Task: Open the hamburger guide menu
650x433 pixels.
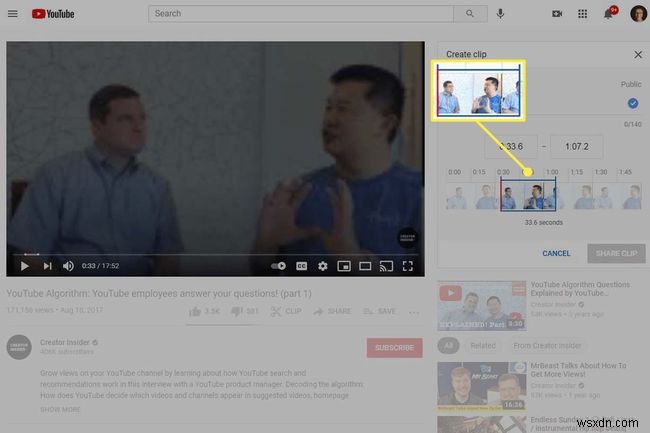Action: (x=13, y=14)
